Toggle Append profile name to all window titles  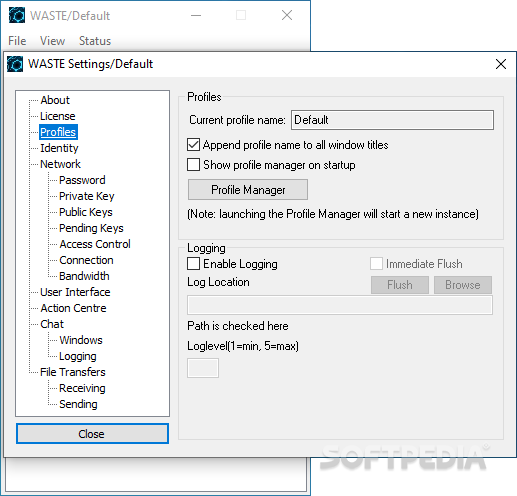tap(193, 145)
